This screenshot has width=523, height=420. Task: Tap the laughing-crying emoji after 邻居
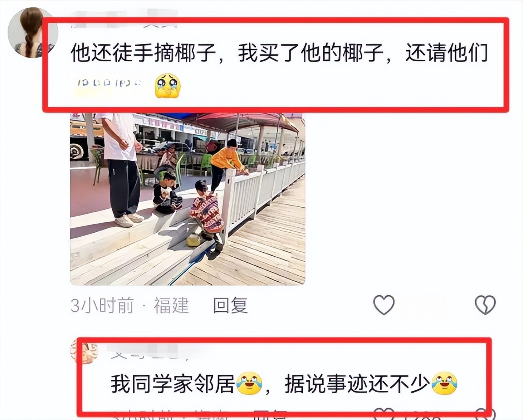[x=249, y=384]
